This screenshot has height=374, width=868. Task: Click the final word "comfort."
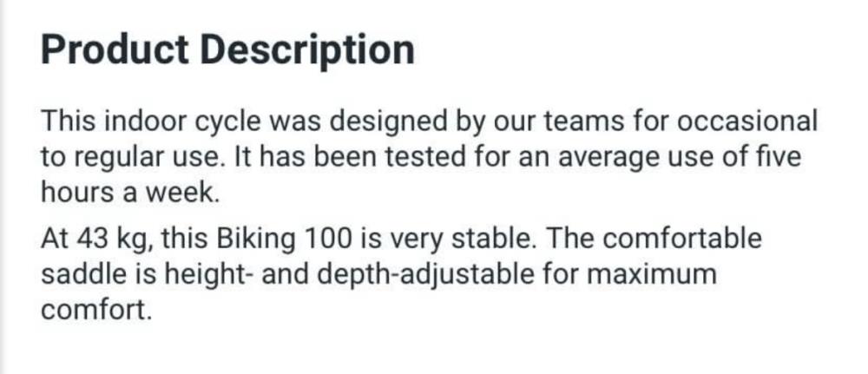(x=95, y=310)
